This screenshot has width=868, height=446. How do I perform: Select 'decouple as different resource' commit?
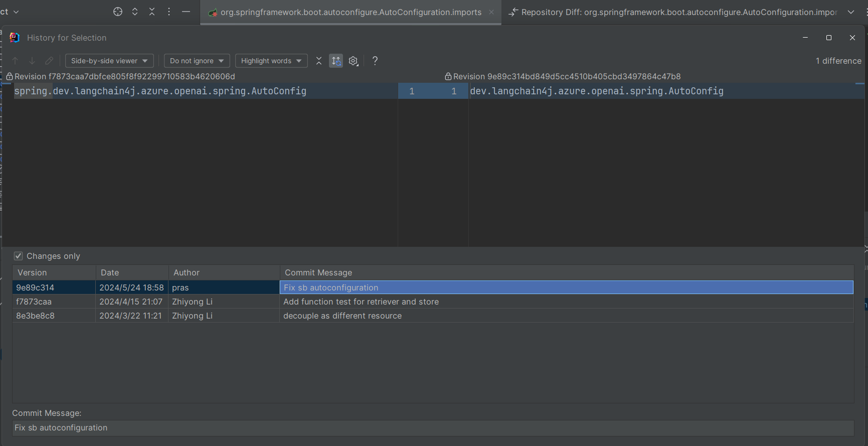point(567,316)
